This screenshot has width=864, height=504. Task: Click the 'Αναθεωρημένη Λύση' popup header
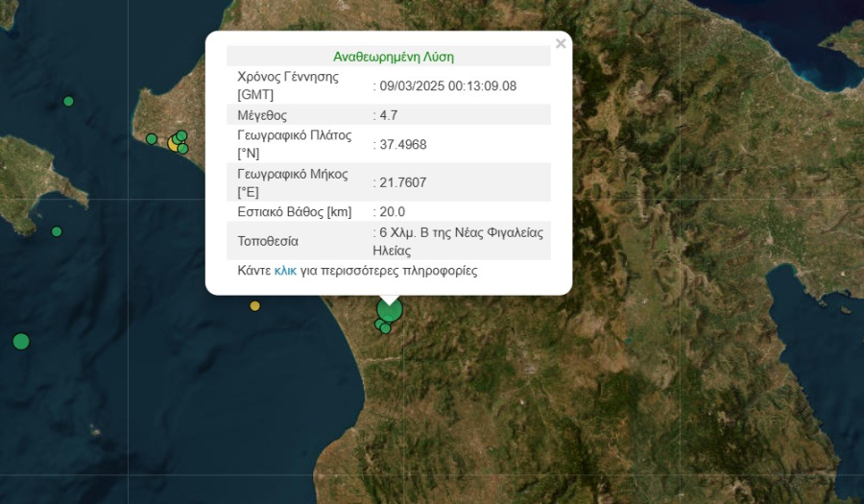394,57
